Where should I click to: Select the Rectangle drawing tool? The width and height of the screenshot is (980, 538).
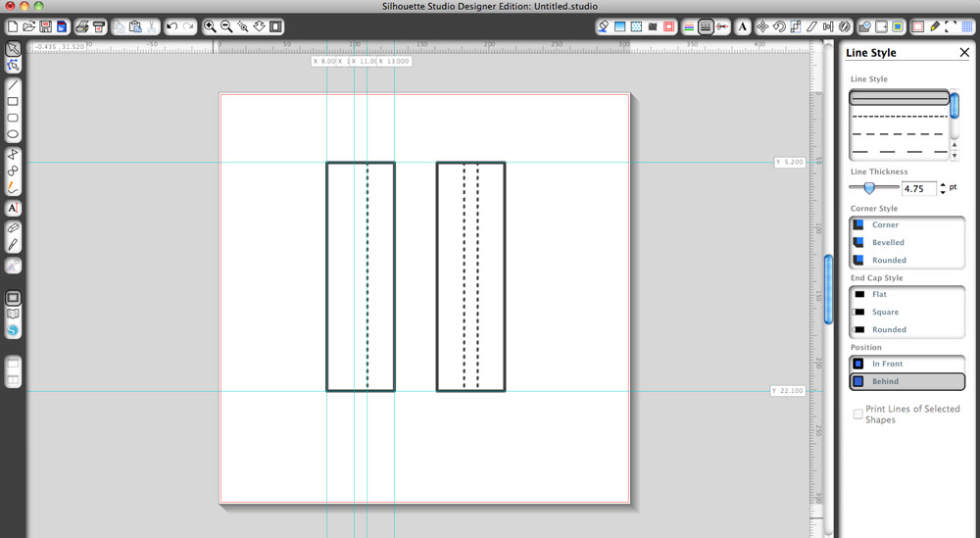tap(14, 102)
